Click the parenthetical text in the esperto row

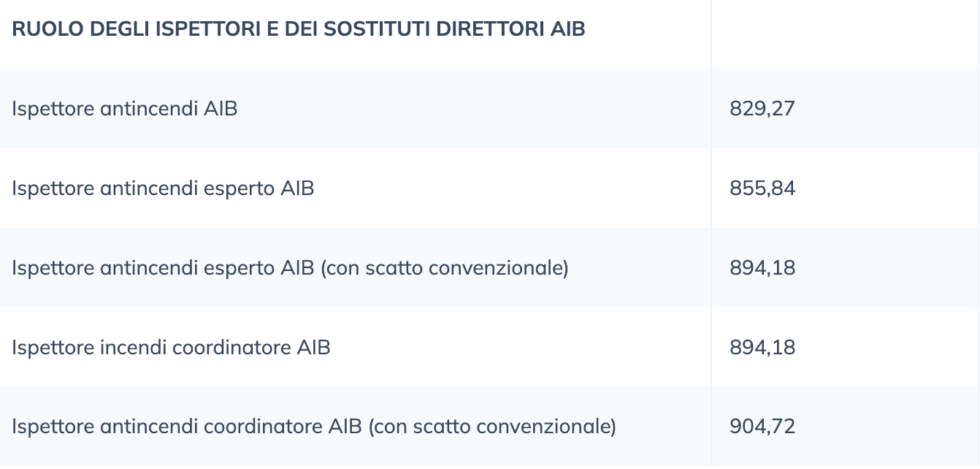[x=444, y=268]
